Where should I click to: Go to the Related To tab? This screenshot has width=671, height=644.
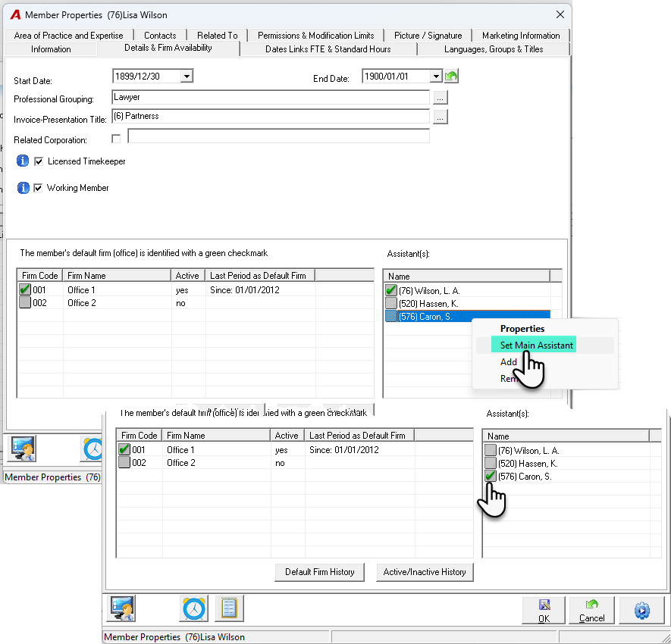click(x=218, y=36)
